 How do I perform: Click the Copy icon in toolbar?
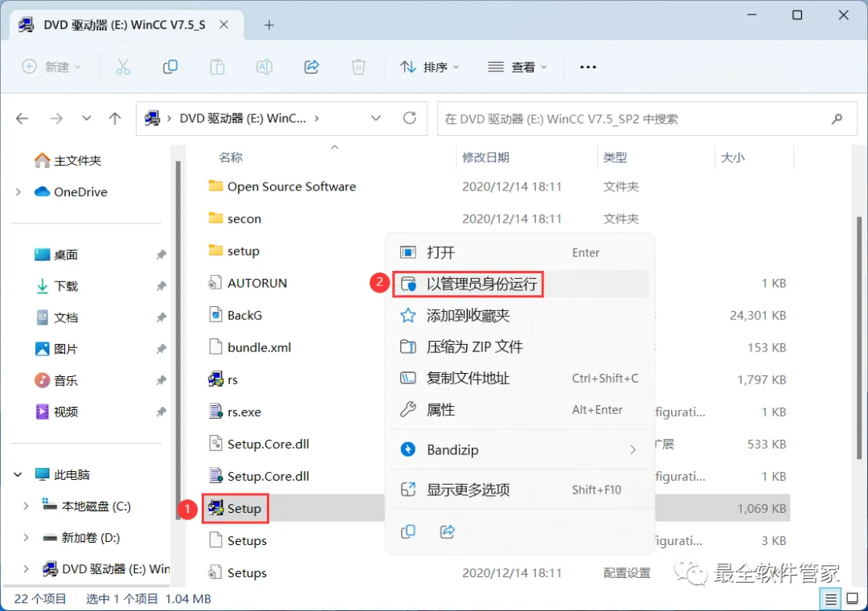pyautogui.click(x=170, y=67)
